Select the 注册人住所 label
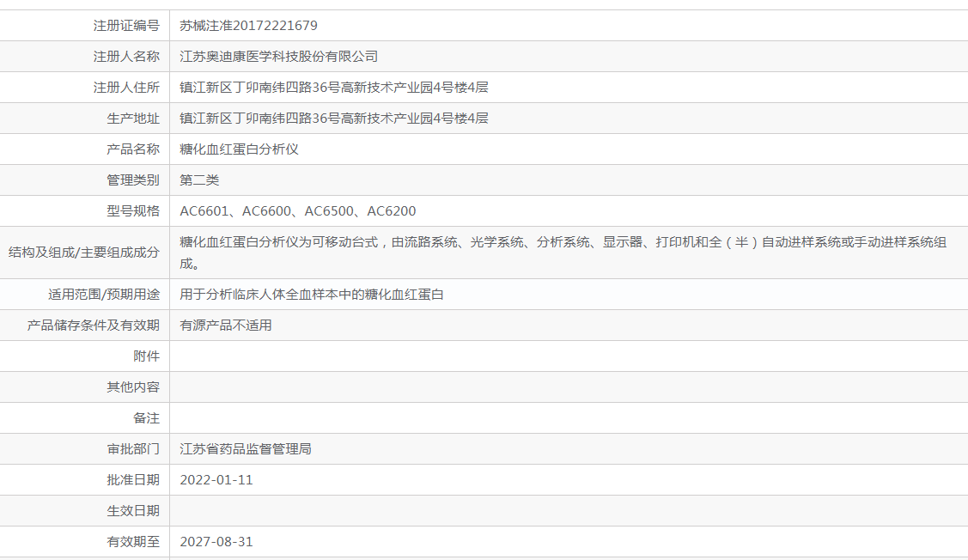Screen dimensions: 968x560 click(x=126, y=87)
